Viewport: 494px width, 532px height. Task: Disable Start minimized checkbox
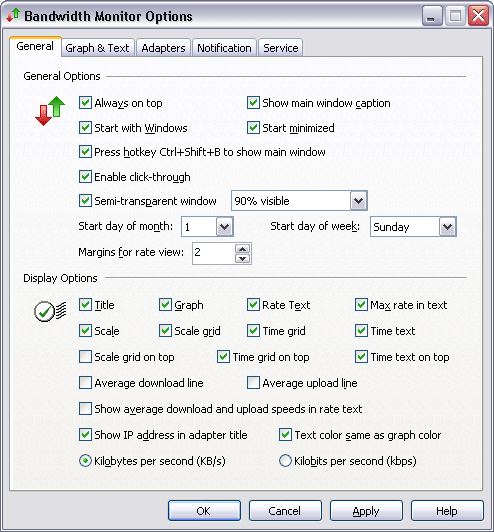pyautogui.click(x=253, y=128)
